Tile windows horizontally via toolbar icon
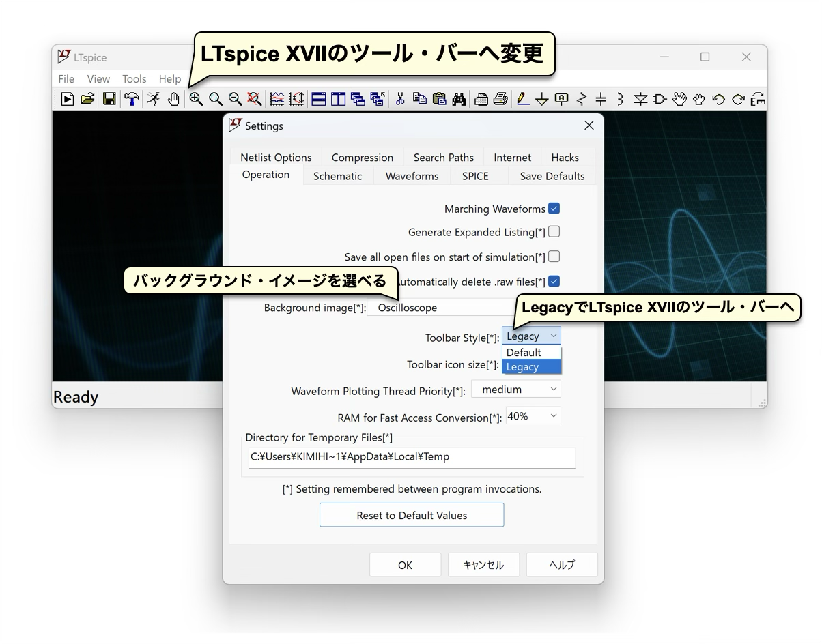Screen dimensions: 822x644 [x=319, y=99]
